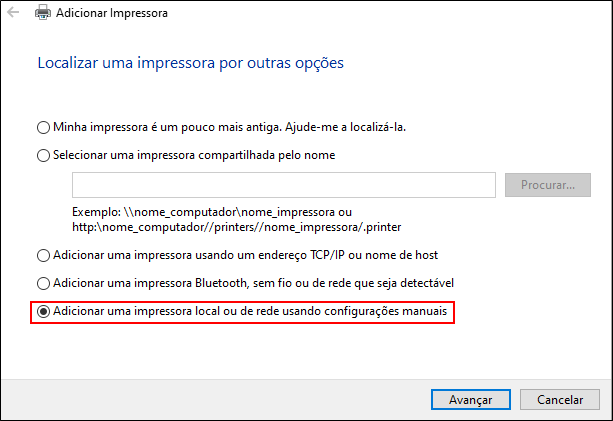This screenshot has height=421, width=613.
Task: Click the Cancelar button
Action: click(x=560, y=399)
